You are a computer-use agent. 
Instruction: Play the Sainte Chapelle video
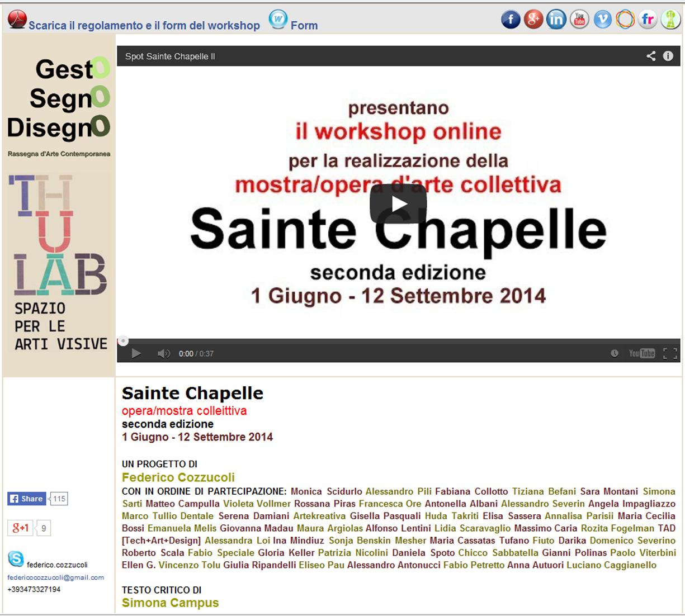click(398, 204)
